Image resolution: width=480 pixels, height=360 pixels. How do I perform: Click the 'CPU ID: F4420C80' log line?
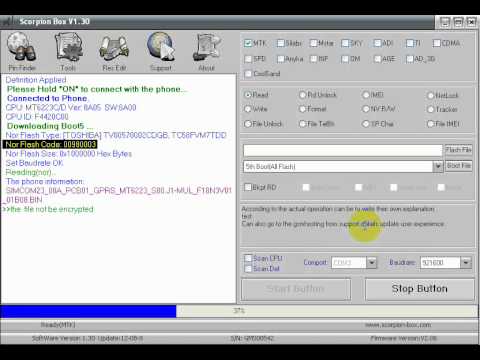37,117
